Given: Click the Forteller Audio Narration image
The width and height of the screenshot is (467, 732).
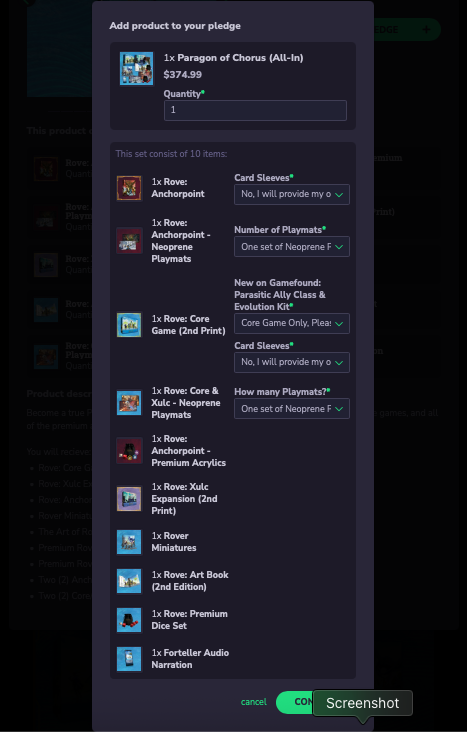Looking at the screenshot, I should [129, 659].
